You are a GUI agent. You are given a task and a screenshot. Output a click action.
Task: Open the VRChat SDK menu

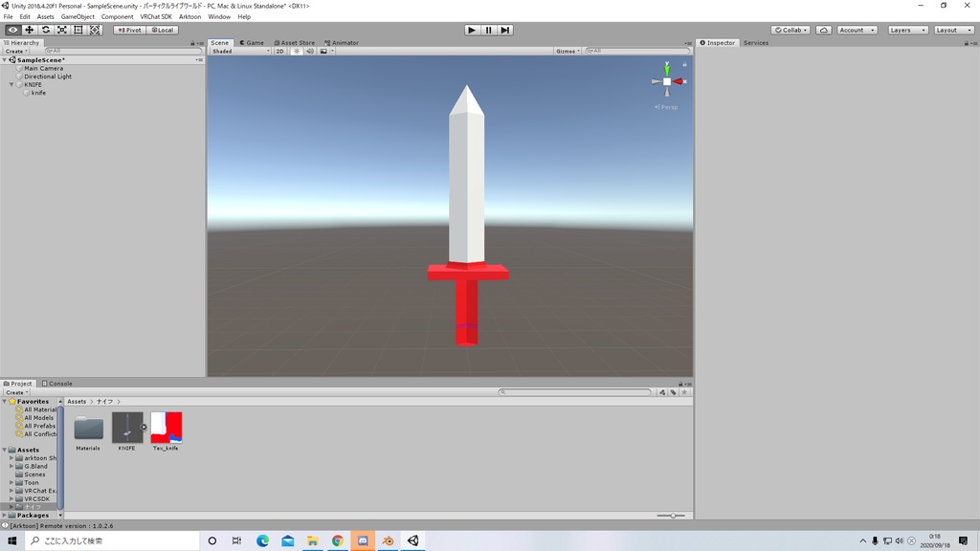pyautogui.click(x=156, y=17)
